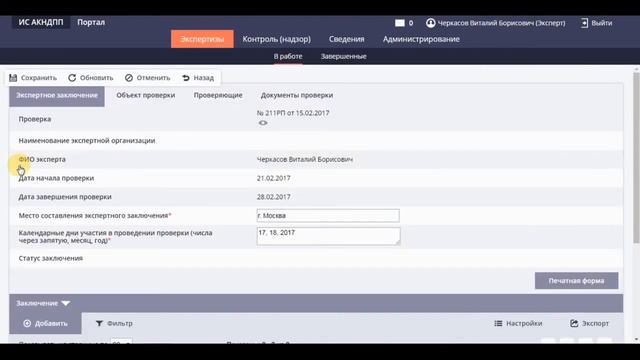
Task: Go back using Назад label
Action: [x=203, y=78]
